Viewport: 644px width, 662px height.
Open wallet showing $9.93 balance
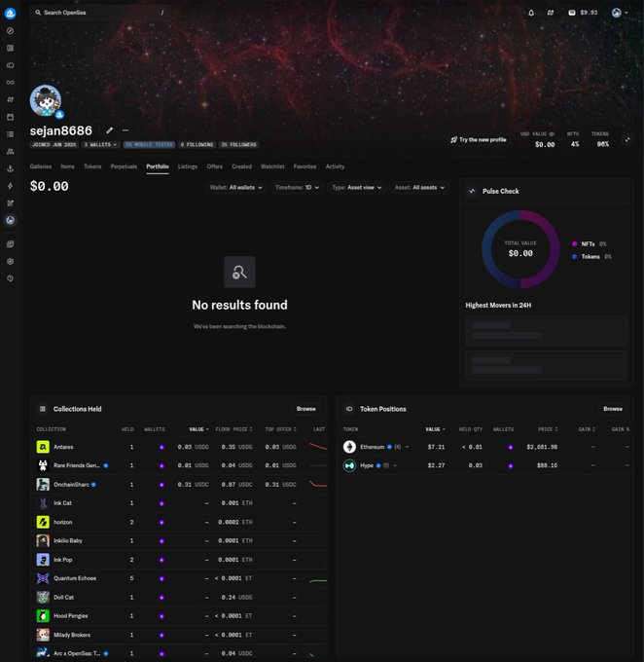[583, 13]
